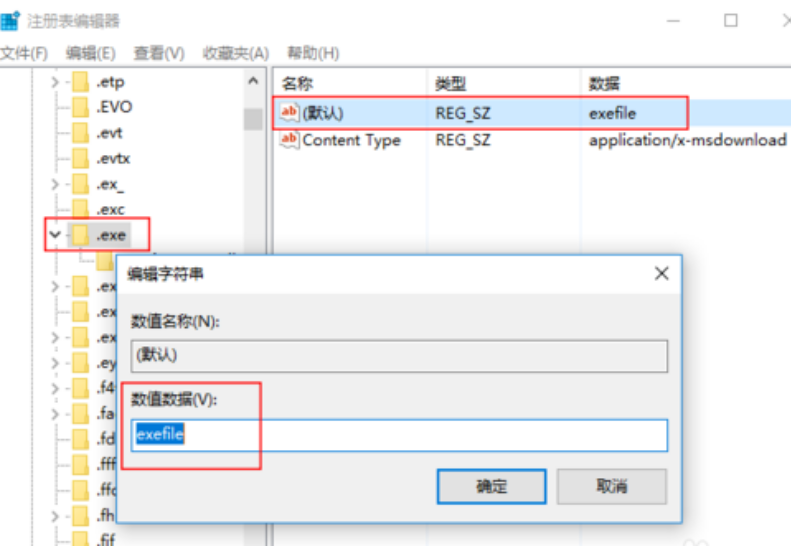Open the 收藏夹(A) menu
Viewport: 791px width, 550px height.
236,53
